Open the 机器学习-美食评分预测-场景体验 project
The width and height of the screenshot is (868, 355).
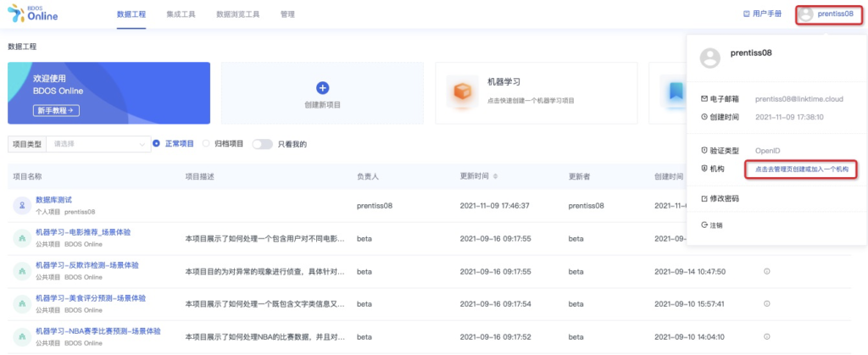[x=91, y=298]
